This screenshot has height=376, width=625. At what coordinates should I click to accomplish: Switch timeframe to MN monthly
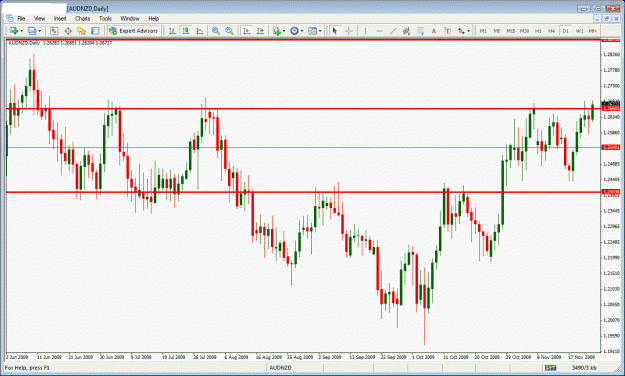[x=593, y=31]
